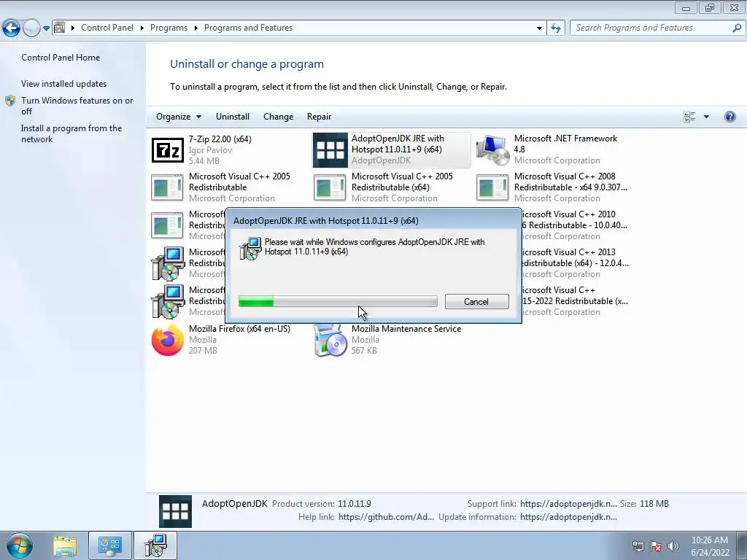
Task: Click Product version 11.0.11.9 value
Action: click(x=355, y=503)
